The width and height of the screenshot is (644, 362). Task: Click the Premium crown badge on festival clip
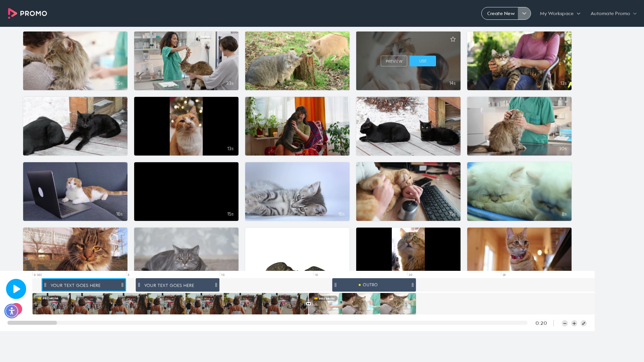click(48, 298)
